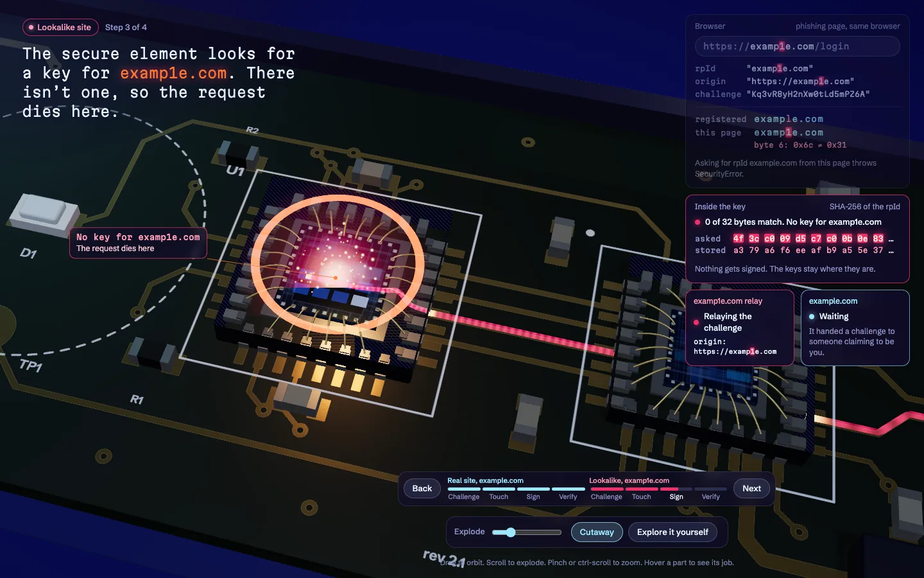Jump to real-site Sign step

coord(533,493)
